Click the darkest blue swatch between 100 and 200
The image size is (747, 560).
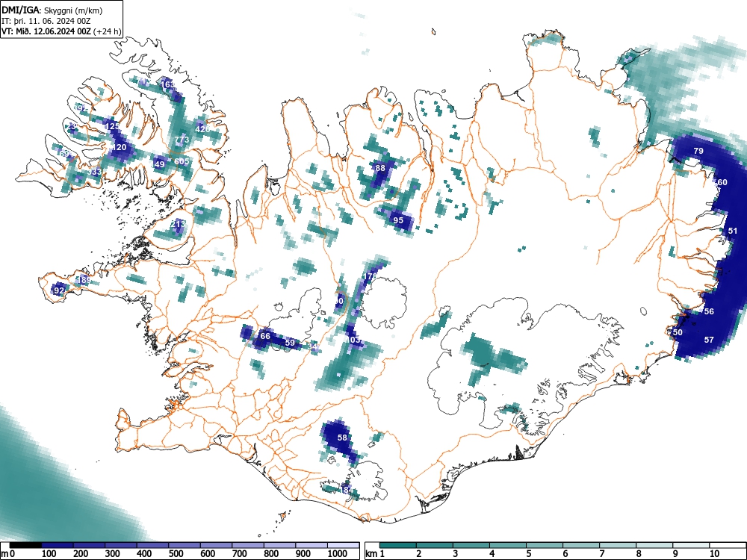58,545
